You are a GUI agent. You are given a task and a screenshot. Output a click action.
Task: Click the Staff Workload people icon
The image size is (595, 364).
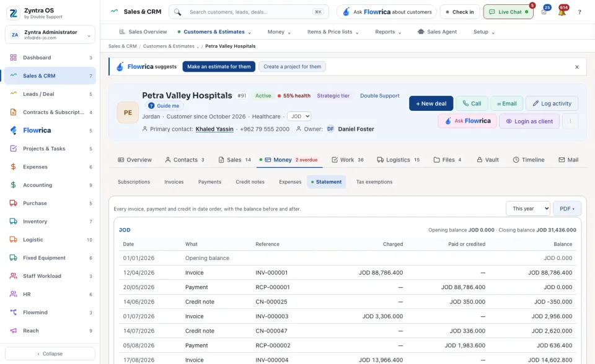[x=13, y=276]
